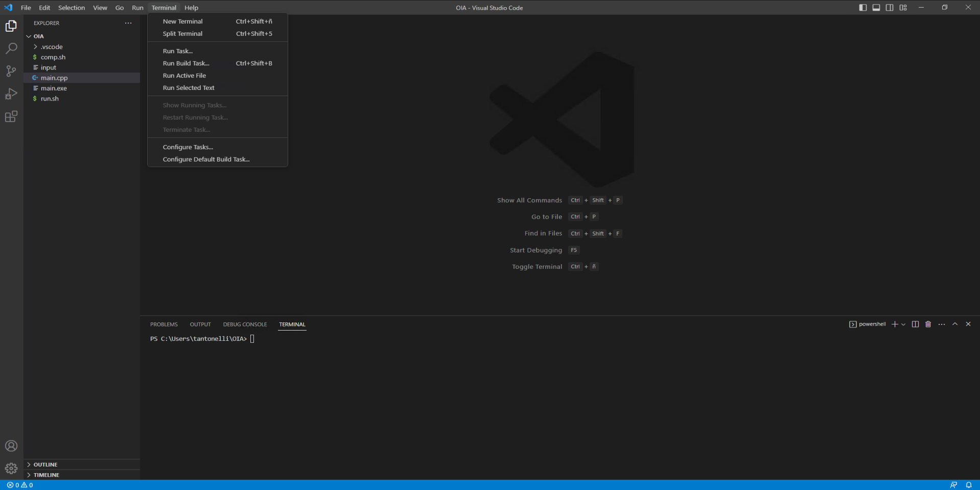Open the Run menu
This screenshot has width=980, height=490.
click(137, 8)
